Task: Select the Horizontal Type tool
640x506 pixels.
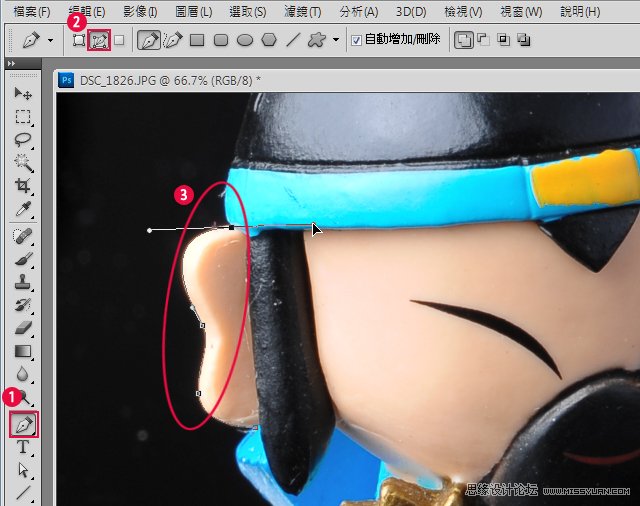Action: tap(23, 447)
